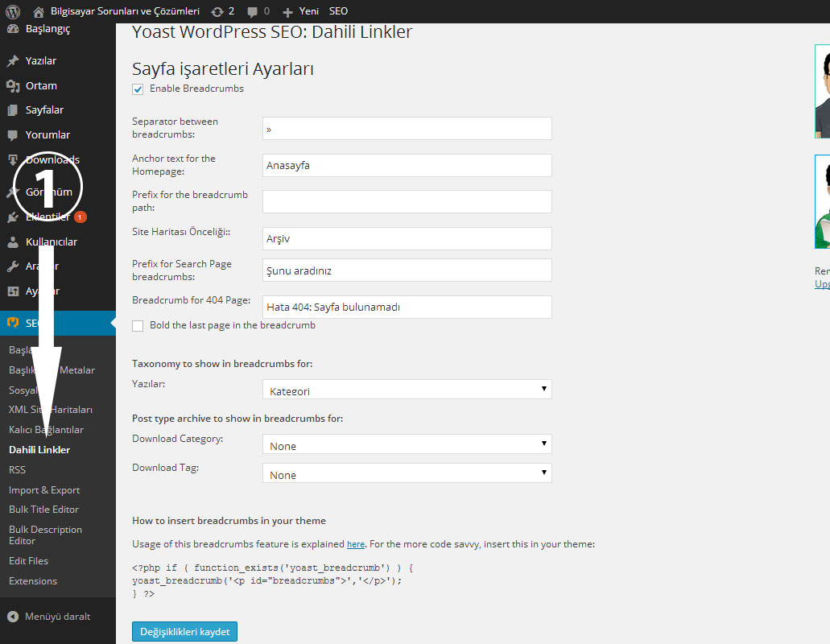This screenshot has width=830, height=644.
Task: Click the Downloads icon in sidebar
Action: (13, 160)
